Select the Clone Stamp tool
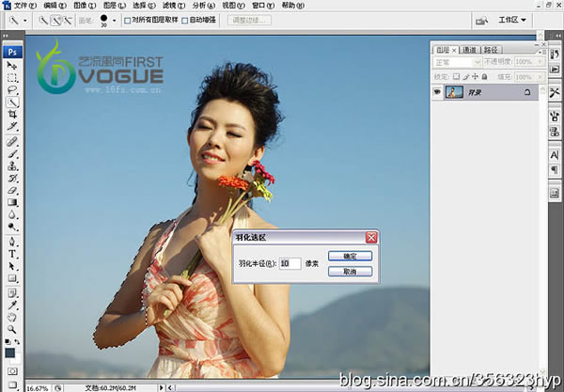The width and height of the screenshot is (564, 392). 12,166
